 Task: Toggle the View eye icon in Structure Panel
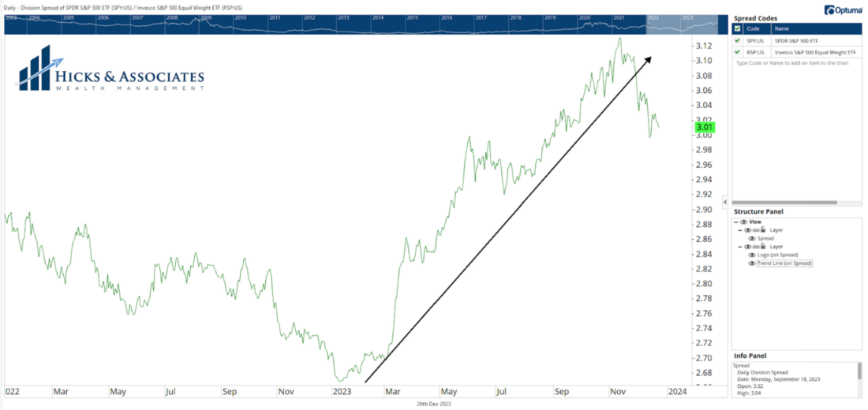pos(743,222)
